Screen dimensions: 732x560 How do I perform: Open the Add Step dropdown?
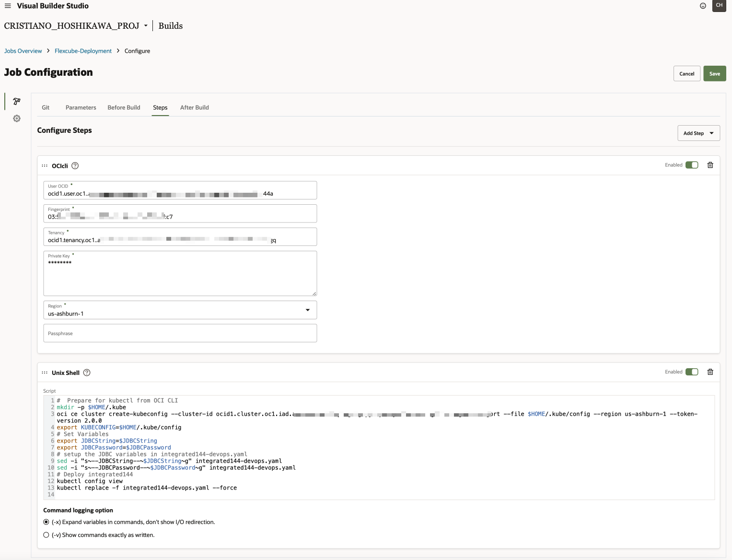point(698,133)
